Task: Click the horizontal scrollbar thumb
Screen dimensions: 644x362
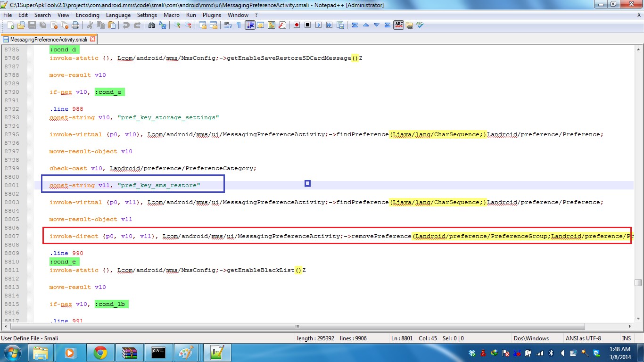Action: click(x=298, y=326)
